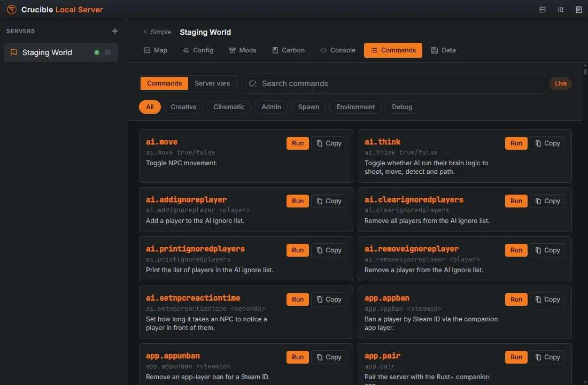Filter by Admin category chip
The width and height of the screenshot is (588, 385).
coord(271,106)
